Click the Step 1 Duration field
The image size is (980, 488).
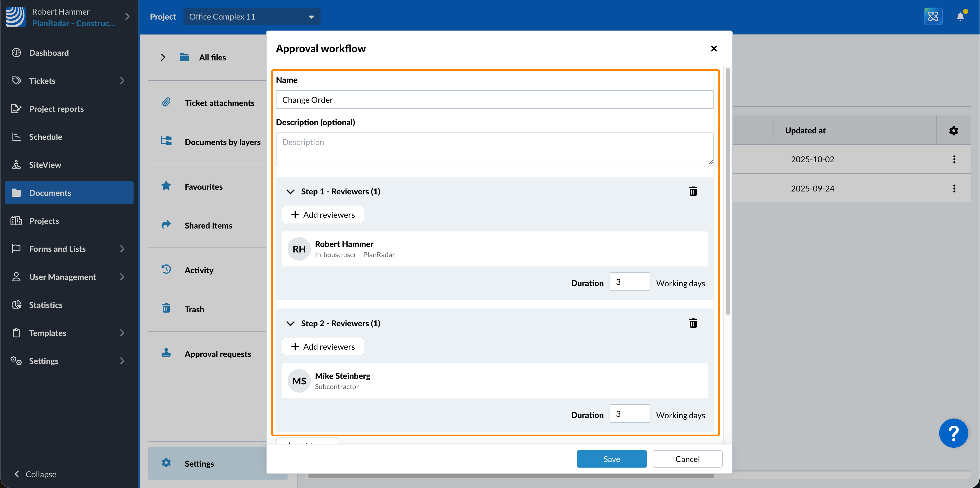coord(629,282)
